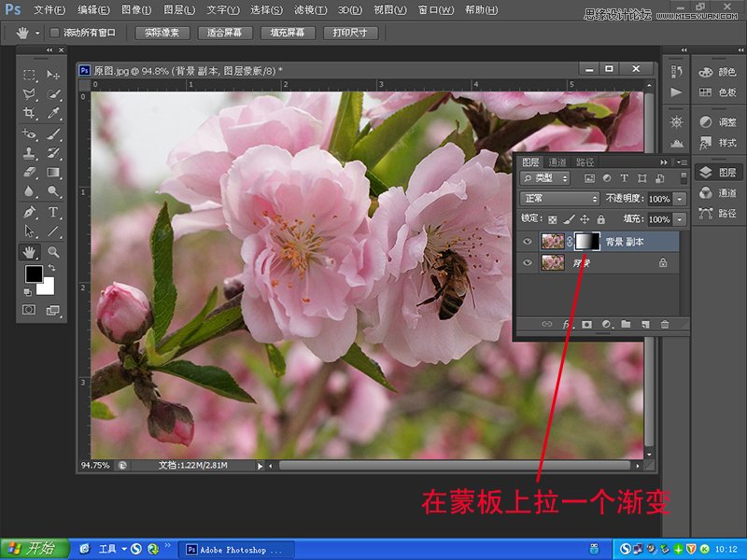
Task: Open Hand tool preset picker arrow
Action: [37, 34]
